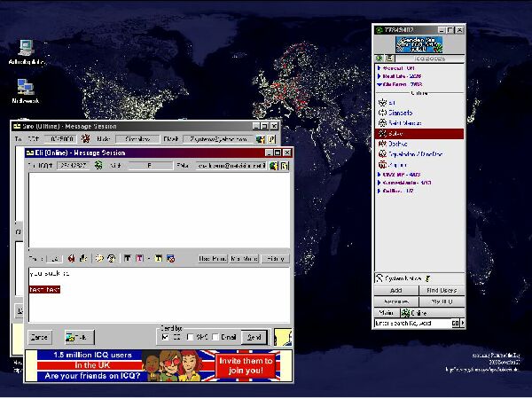Click the search keyword field in ICQ window
This screenshot has height=399, width=532.
pyautogui.click(x=412, y=324)
